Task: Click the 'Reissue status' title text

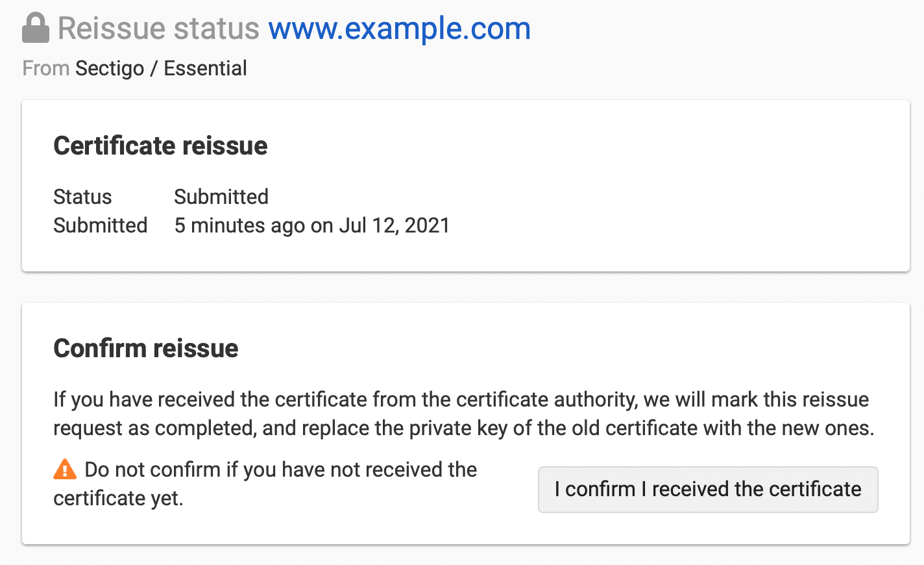Action: point(158,27)
